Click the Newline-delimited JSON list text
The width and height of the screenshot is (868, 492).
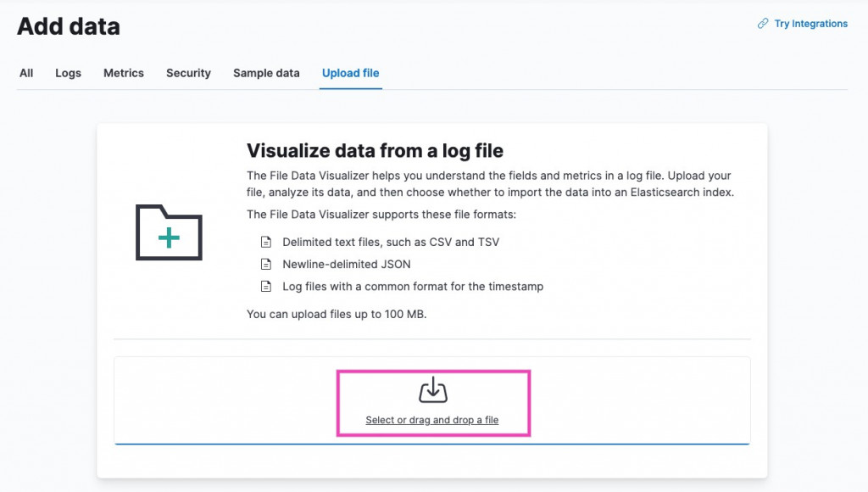pyautogui.click(x=347, y=264)
